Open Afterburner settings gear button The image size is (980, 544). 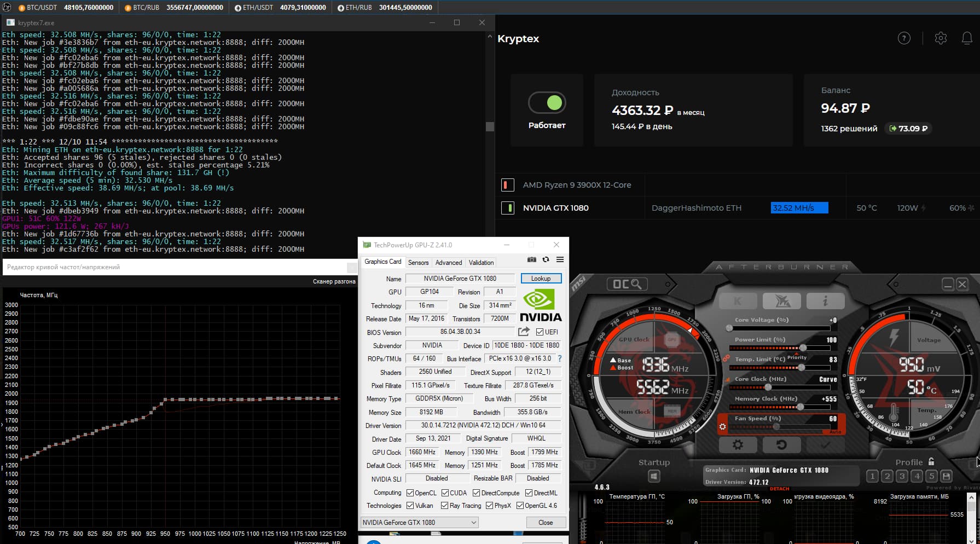pos(738,445)
